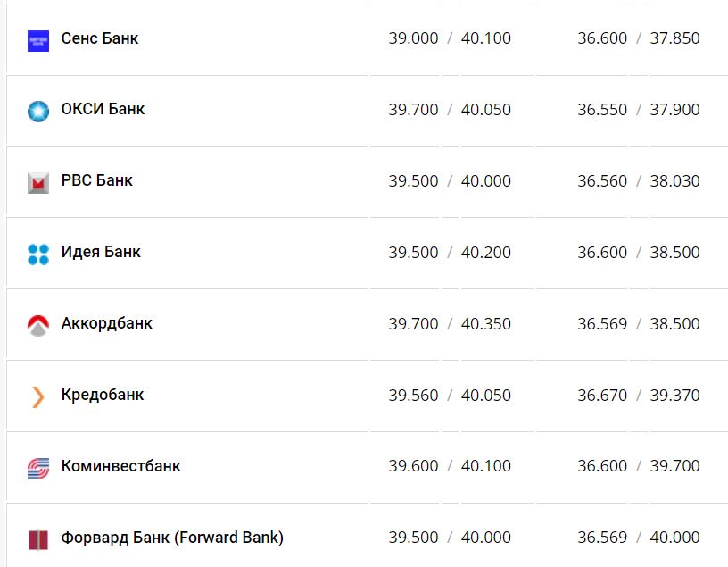
Task: Click the Кредобанк orange chevron logo
Action: (38, 396)
